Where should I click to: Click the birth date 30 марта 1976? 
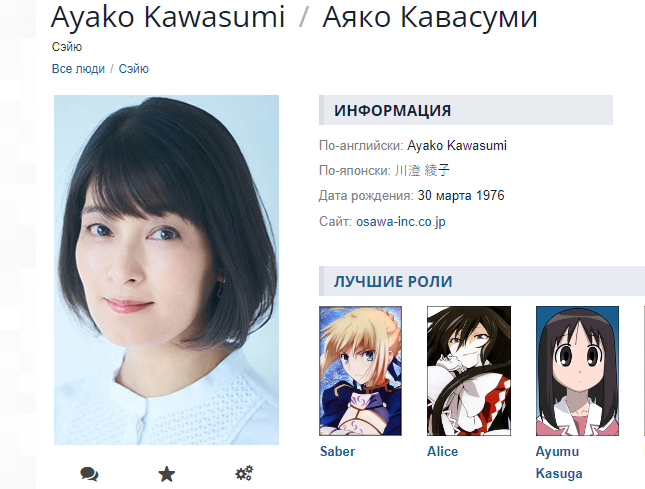pyautogui.click(x=461, y=195)
